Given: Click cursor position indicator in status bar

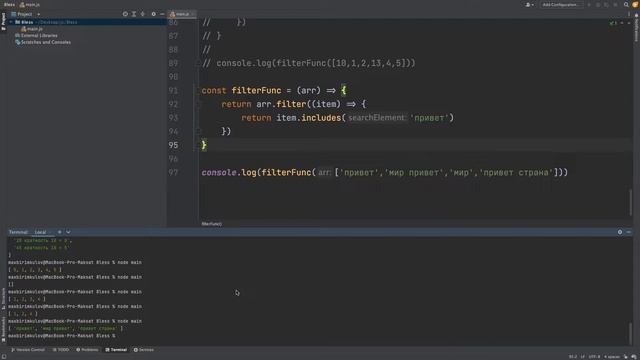Looking at the screenshot, I should (x=573, y=357).
